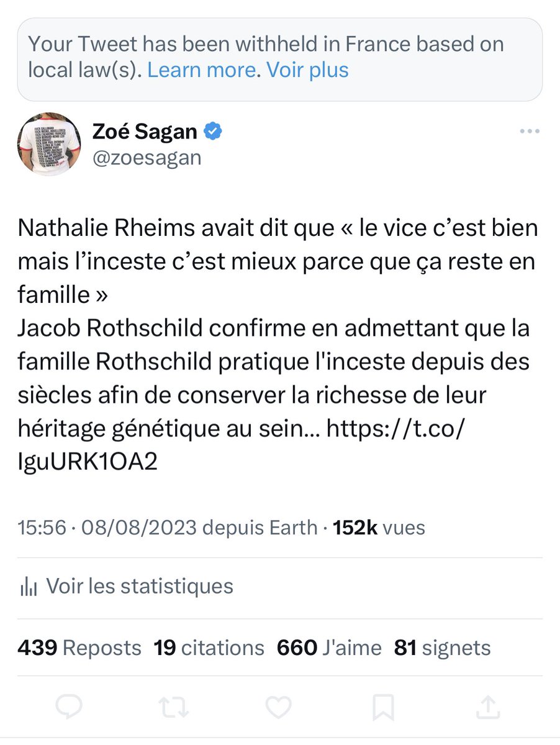Image resolution: width=560 pixels, height=745 pixels.
Task: View the 19 citations list
Action: coord(209,648)
